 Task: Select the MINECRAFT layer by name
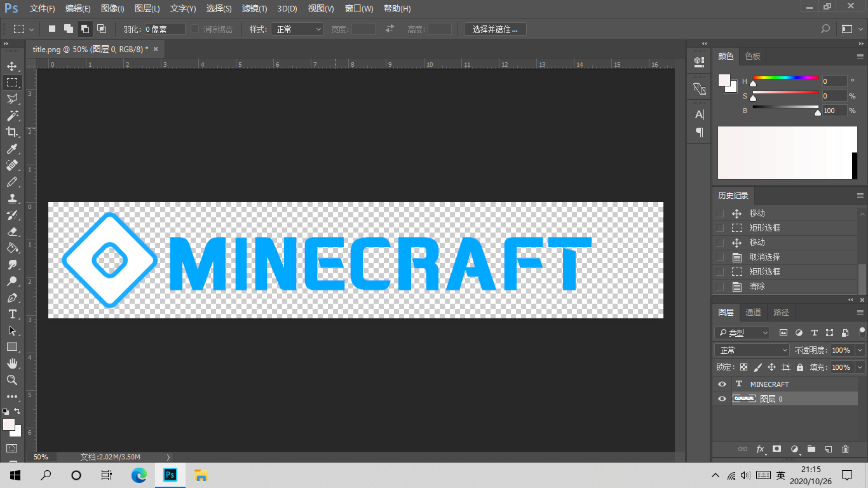pos(770,384)
